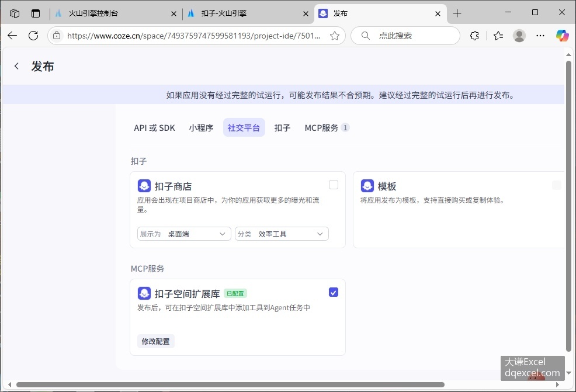The height and width of the screenshot is (392, 576).
Task: View site information lock icon
Action: pyautogui.click(x=57, y=36)
